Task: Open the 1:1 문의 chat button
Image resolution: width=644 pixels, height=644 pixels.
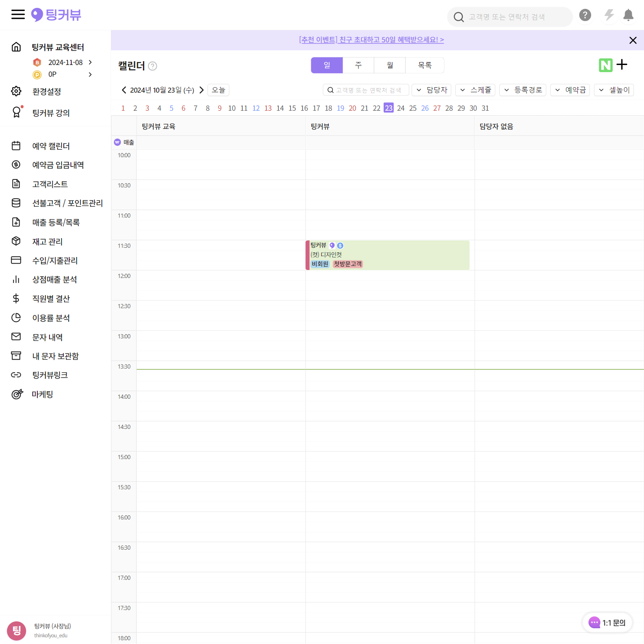Action: click(x=607, y=623)
